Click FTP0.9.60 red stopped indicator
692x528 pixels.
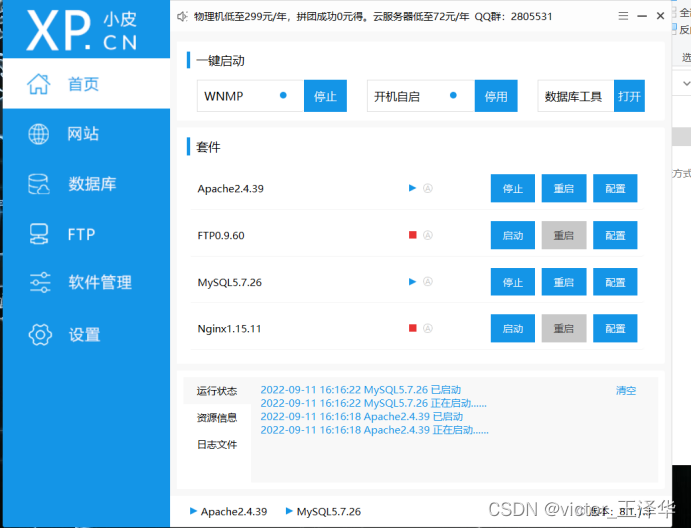pos(413,235)
